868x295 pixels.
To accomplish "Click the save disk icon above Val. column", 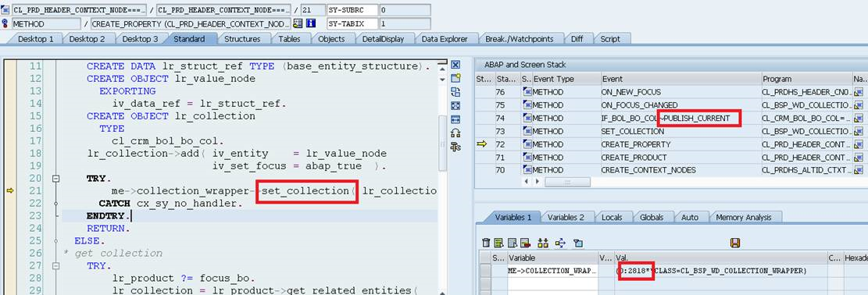I will point(735,243).
